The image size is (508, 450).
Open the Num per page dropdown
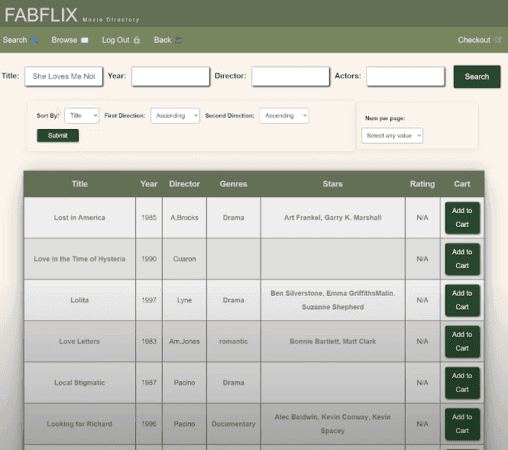(392, 136)
